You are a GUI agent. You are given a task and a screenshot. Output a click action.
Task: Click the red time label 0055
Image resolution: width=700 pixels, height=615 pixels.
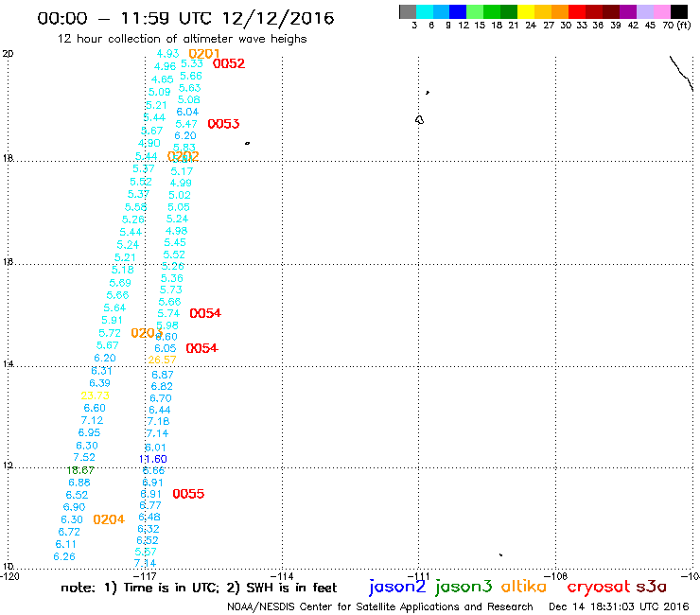pos(188,494)
